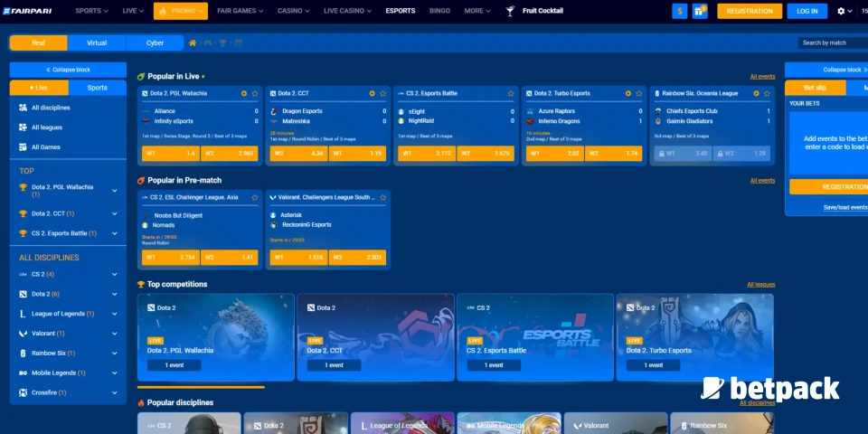This screenshot has height=434, width=868.
Task: Open the gift bonuses icon
Action: [700, 11]
